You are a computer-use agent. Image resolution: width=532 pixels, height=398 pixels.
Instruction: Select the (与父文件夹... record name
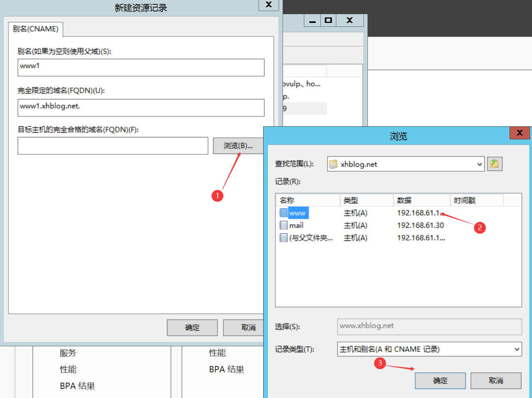(311, 238)
